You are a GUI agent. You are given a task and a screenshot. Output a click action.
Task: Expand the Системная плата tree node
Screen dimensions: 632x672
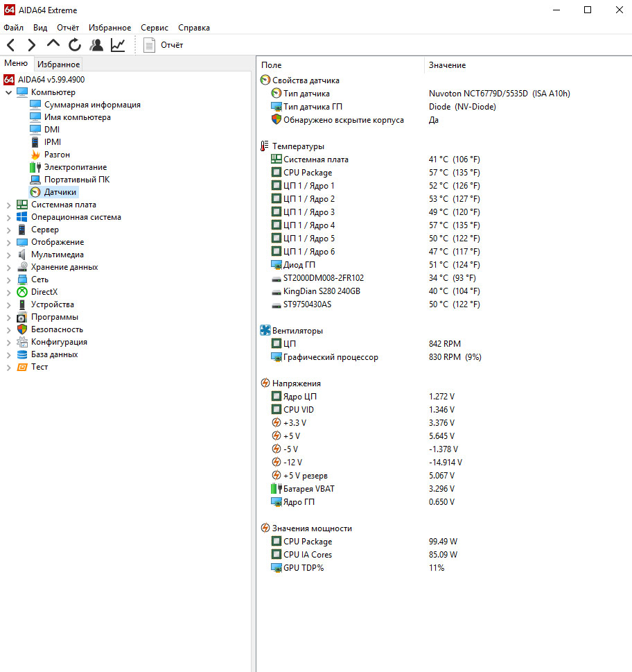[x=8, y=205]
